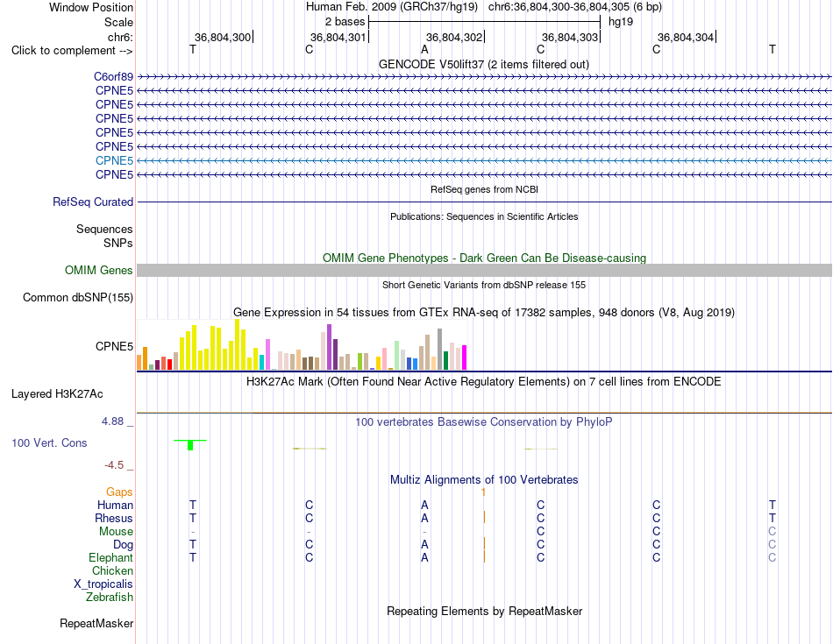The height and width of the screenshot is (644, 833).
Task: Click the Window Position label
Action: (91, 8)
